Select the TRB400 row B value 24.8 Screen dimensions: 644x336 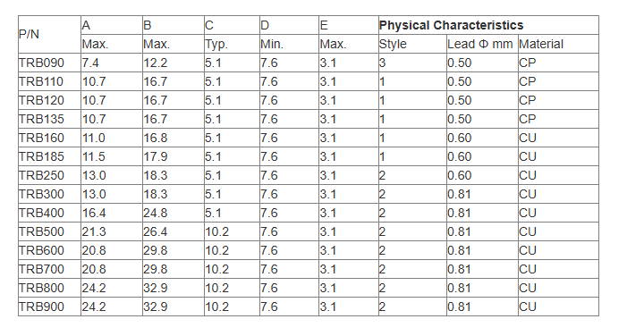(173, 213)
